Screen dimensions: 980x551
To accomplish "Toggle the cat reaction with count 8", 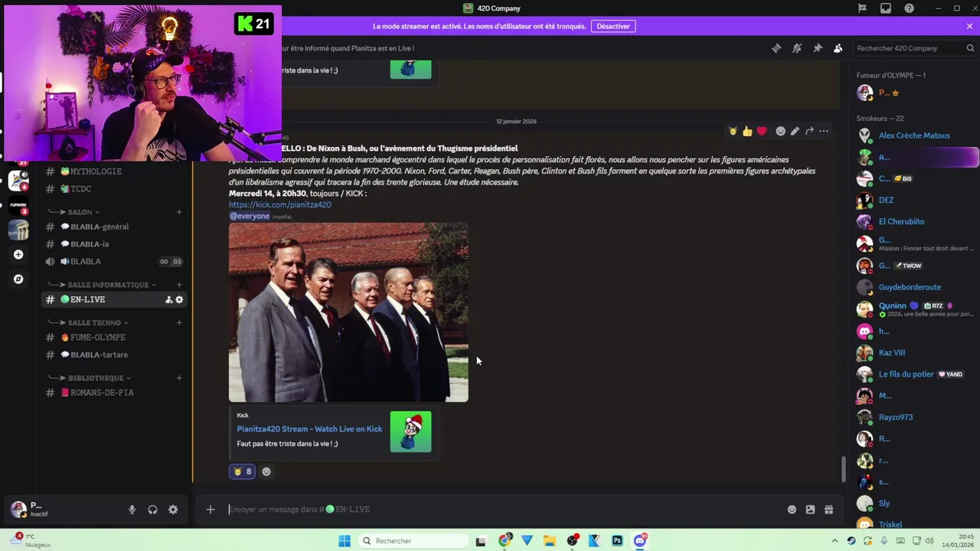I will click(242, 471).
